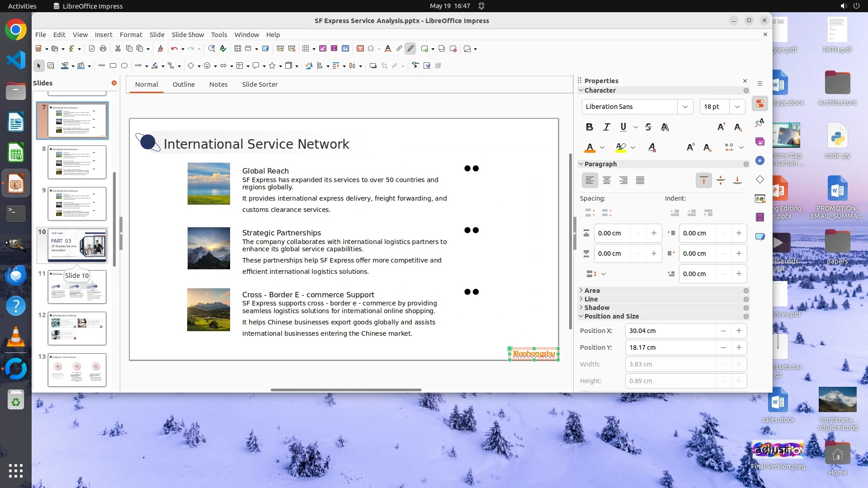This screenshot has height=488, width=868.
Task: Export the presentation as PDF
Action: point(92,49)
